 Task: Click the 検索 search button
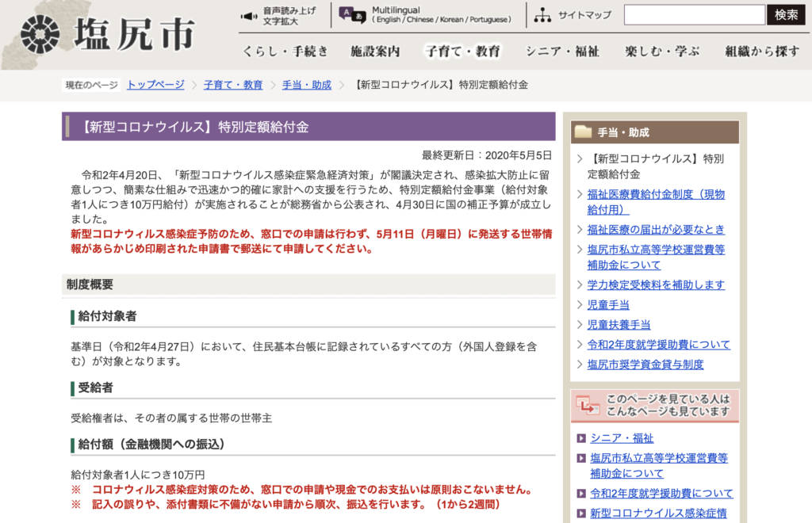786,15
